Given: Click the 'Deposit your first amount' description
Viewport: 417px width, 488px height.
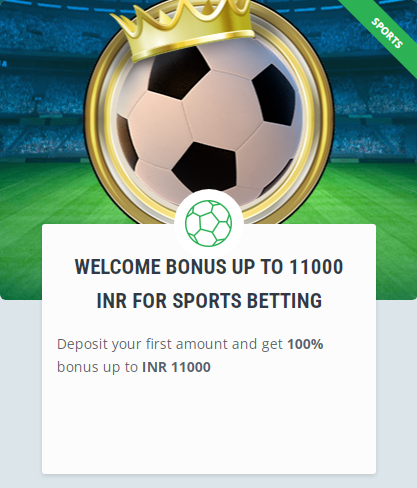Looking at the screenshot, I should pyautogui.click(x=190, y=344).
